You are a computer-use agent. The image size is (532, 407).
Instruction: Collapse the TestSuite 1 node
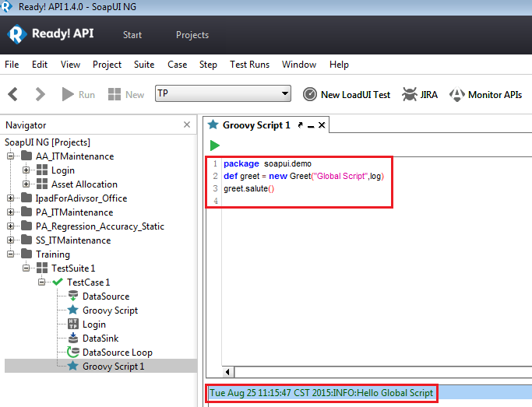pyautogui.click(x=26, y=268)
